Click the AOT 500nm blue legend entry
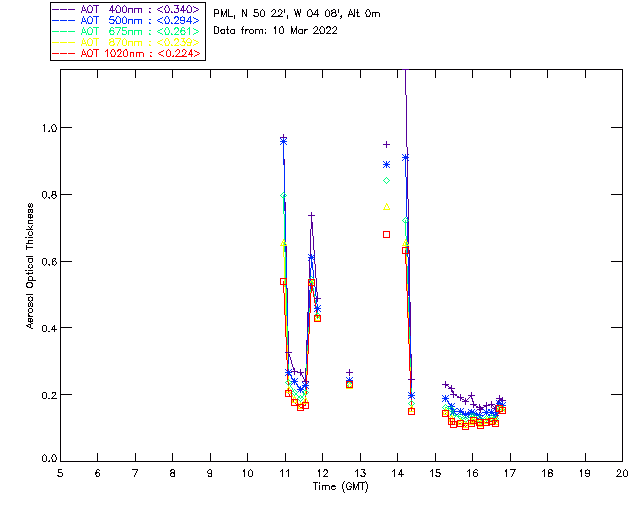Viewport: 640px width, 512px height. pos(127,20)
